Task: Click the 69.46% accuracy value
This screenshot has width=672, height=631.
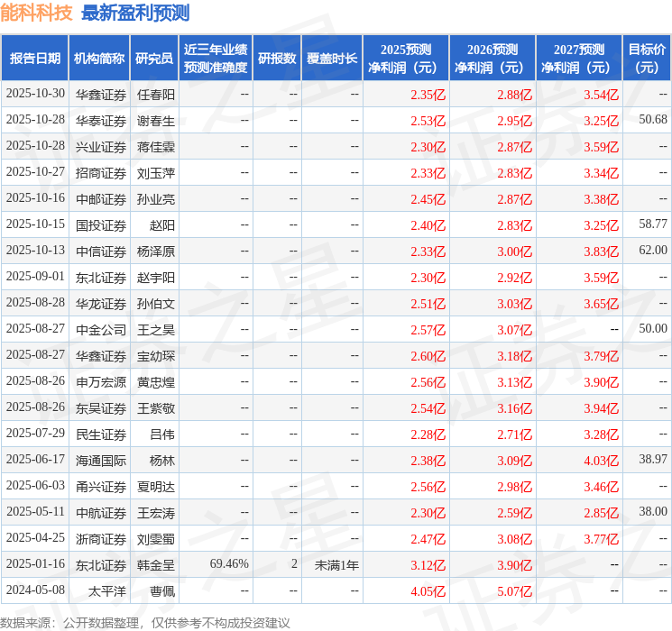Action: pos(228,564)
